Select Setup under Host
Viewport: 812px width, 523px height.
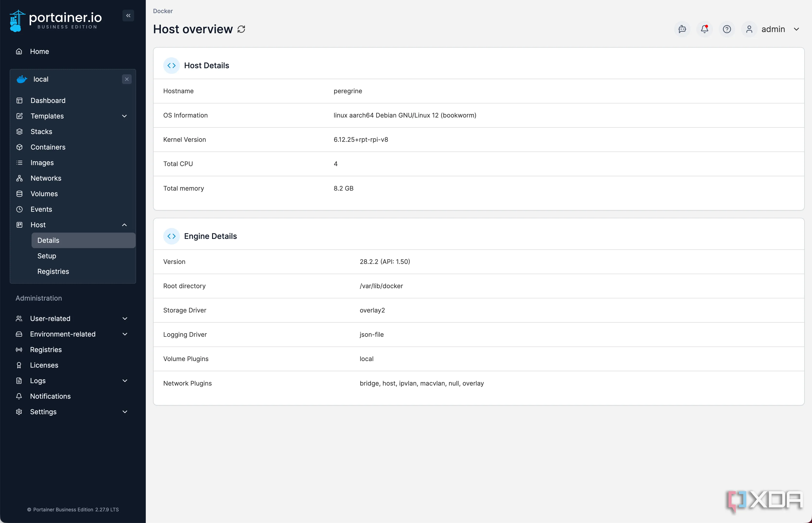click(47, 256)
